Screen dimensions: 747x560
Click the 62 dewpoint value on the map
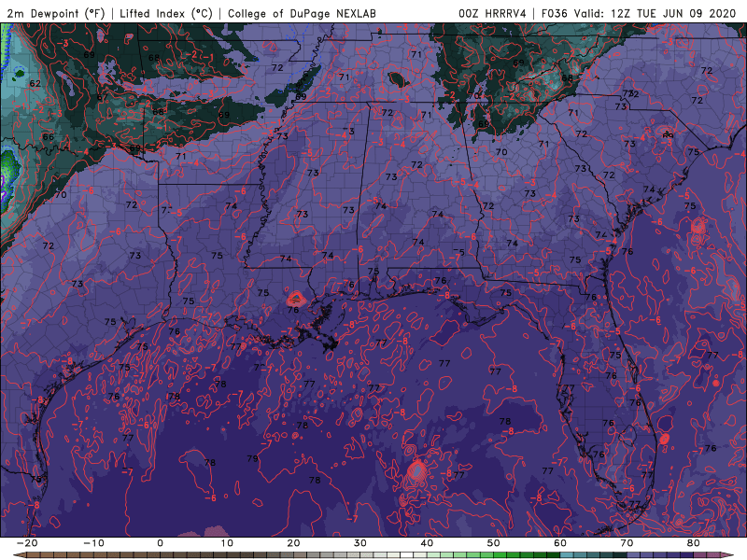pos(35,83)
